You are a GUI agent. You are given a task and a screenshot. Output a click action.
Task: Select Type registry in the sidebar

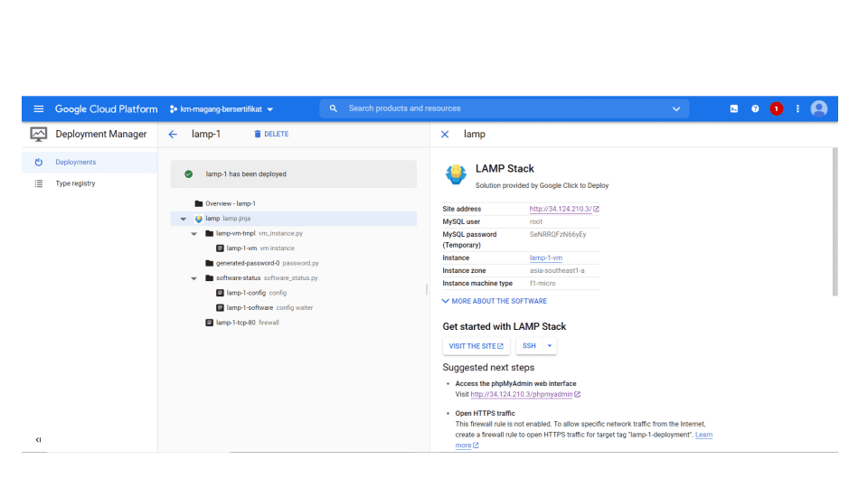click(90, 183)
